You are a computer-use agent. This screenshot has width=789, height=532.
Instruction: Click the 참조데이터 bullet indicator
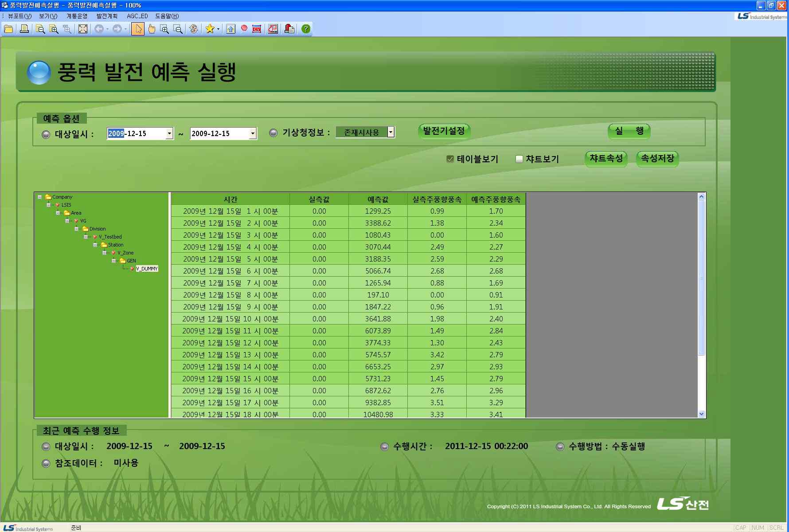tap(46, 463)
